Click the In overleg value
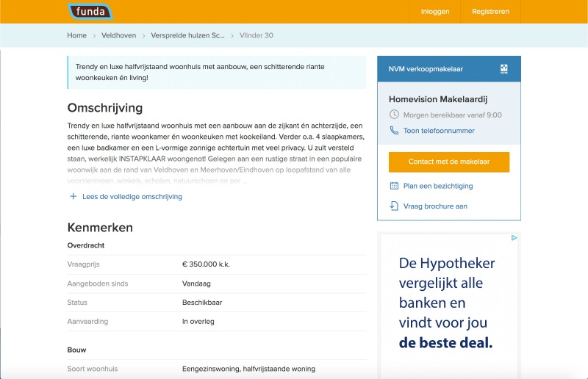The width and height of the screenshot is (588, 379). click(x=198, y=321)
